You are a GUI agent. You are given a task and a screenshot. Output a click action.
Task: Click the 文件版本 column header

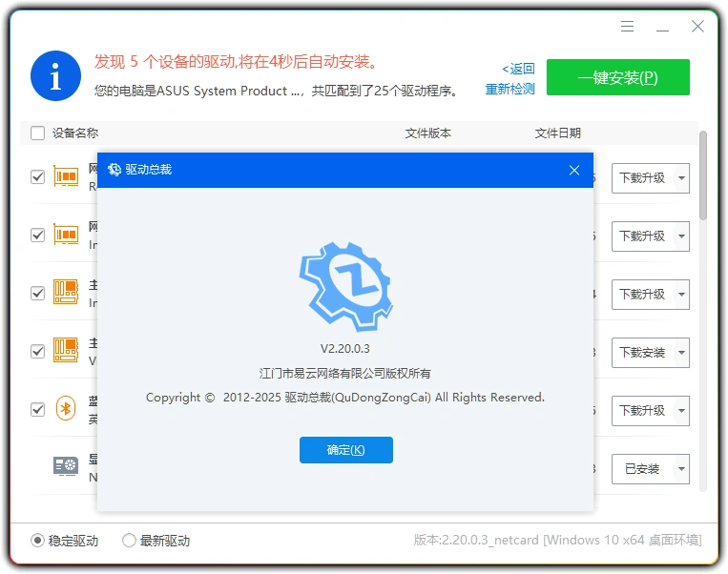click(428, 133)
